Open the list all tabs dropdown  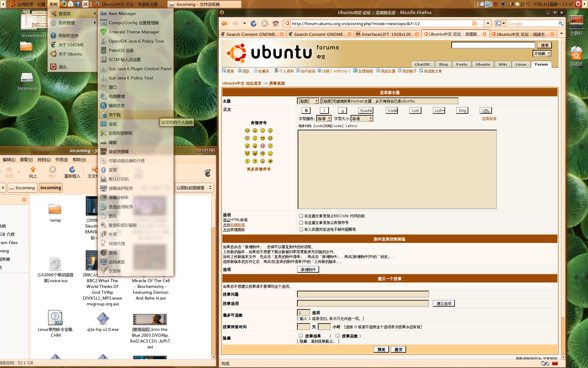point(561,34)
